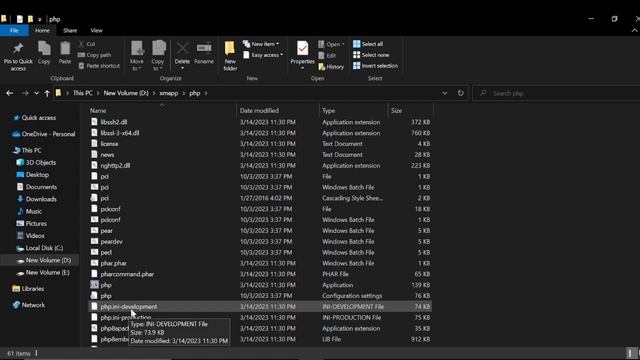Click the Delete ribbon icon
This screenshot has width=640, height=360.
[182, 55]
